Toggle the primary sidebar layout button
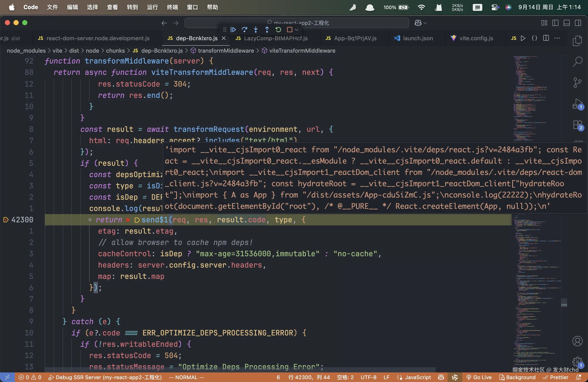 (555, 23)
